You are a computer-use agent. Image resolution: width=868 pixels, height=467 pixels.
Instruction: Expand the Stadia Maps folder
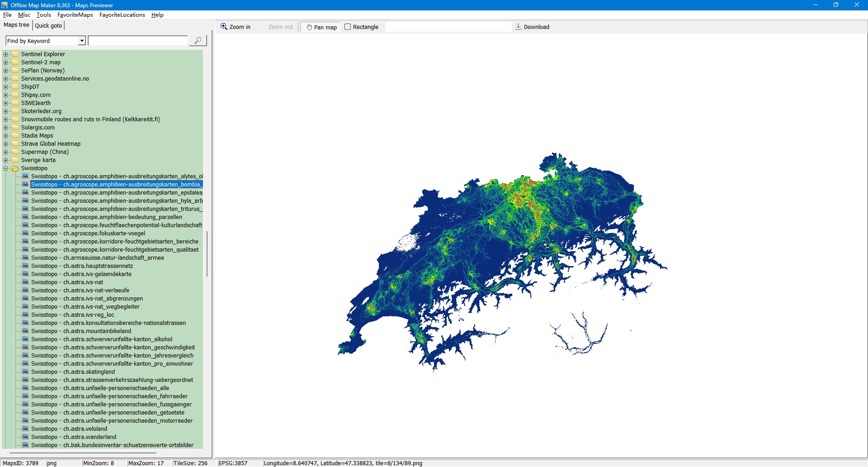(x=6, y=136)
